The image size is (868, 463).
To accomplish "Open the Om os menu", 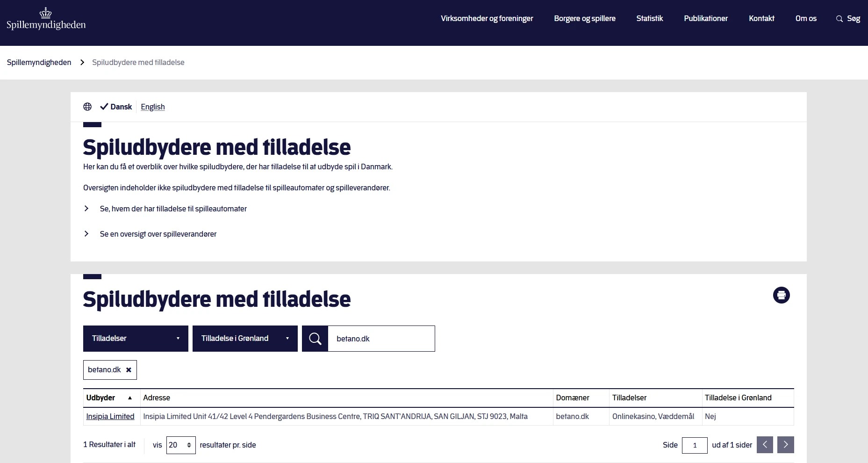I will [806, 19].
